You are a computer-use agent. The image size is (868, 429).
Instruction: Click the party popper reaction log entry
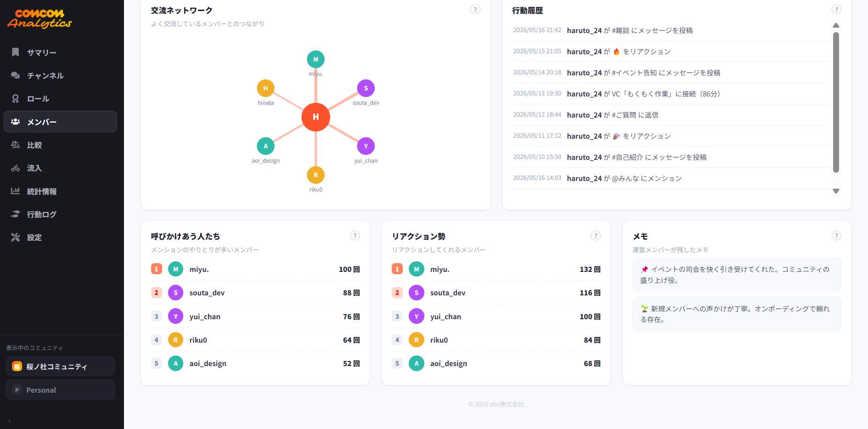671,136
